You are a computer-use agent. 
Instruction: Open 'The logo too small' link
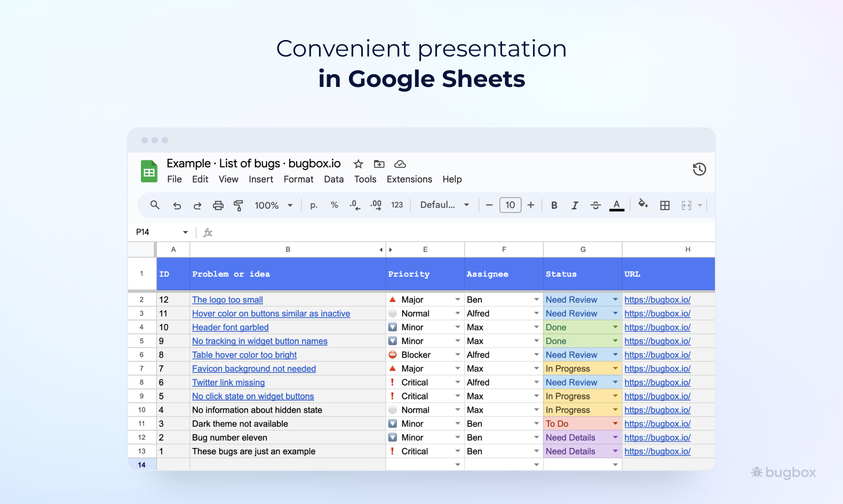pyautogui.click(x=227, y=300)
